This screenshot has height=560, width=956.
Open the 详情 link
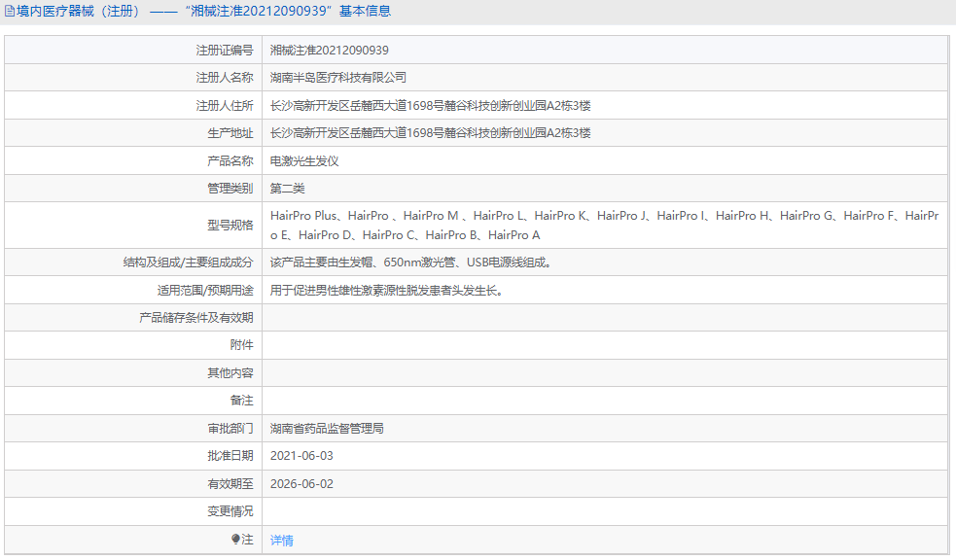(282, 540)
